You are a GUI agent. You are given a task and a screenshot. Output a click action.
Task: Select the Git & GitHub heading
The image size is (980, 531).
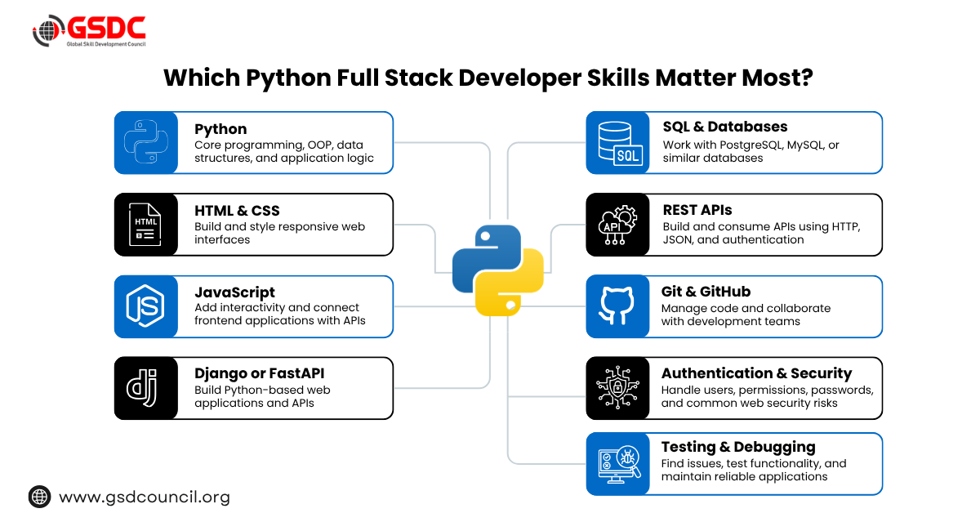(706, 292)
